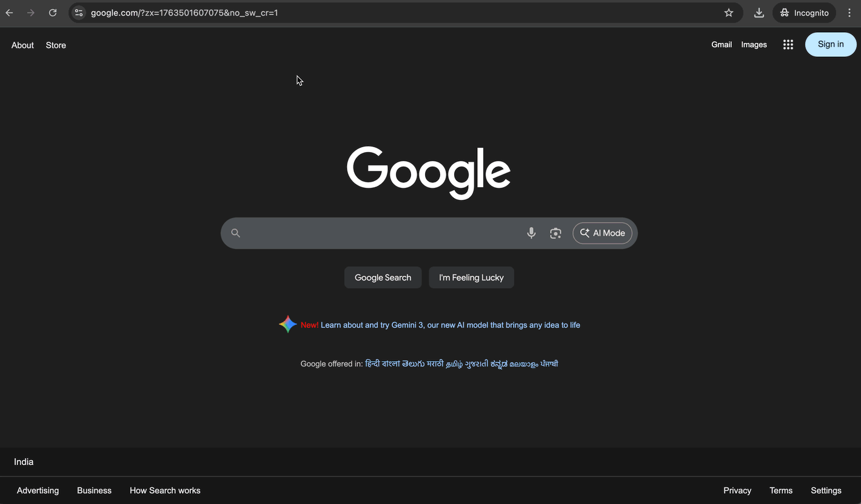The height and width of the screenshot is (504, 861).
Task: Click the I'm Feeling Lucky button
Action: point(471,277)
